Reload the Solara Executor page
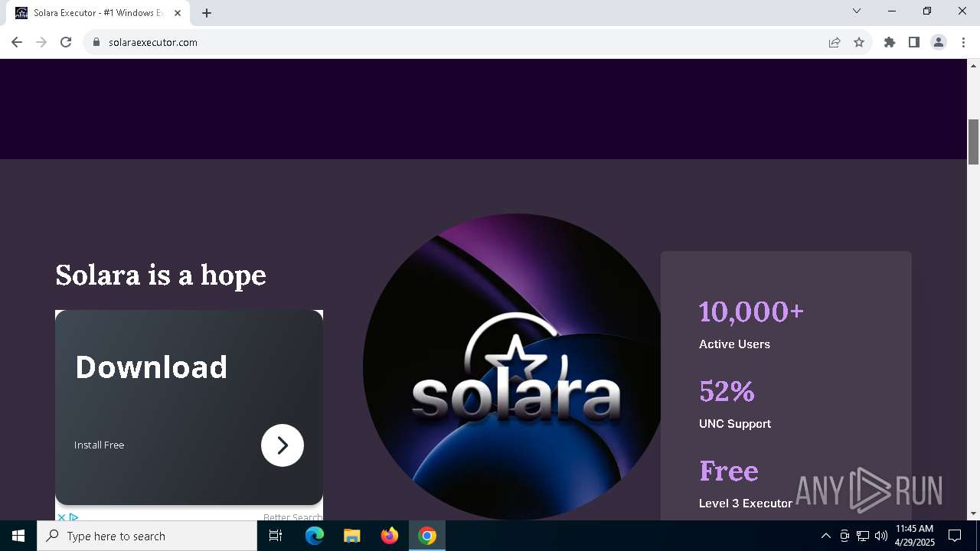 coord(66,42)
